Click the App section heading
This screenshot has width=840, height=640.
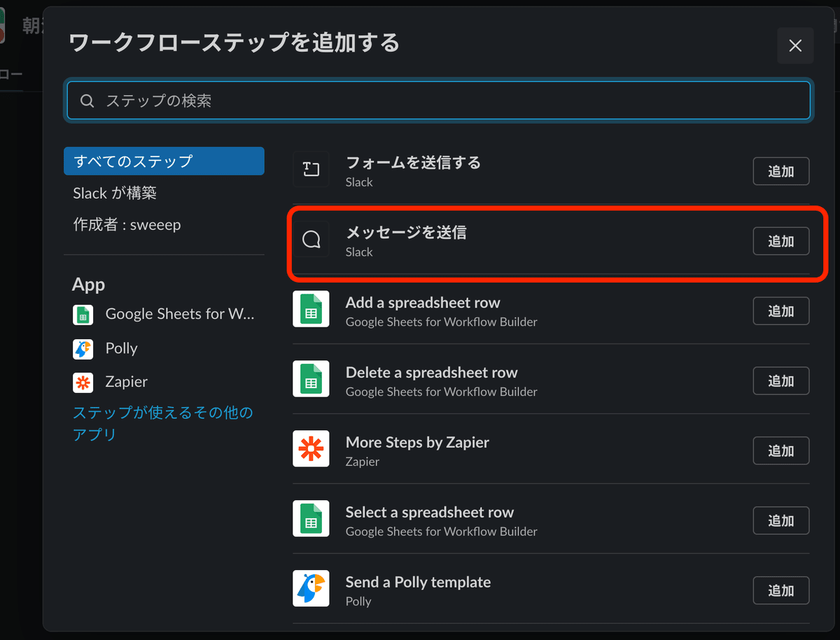88,285
